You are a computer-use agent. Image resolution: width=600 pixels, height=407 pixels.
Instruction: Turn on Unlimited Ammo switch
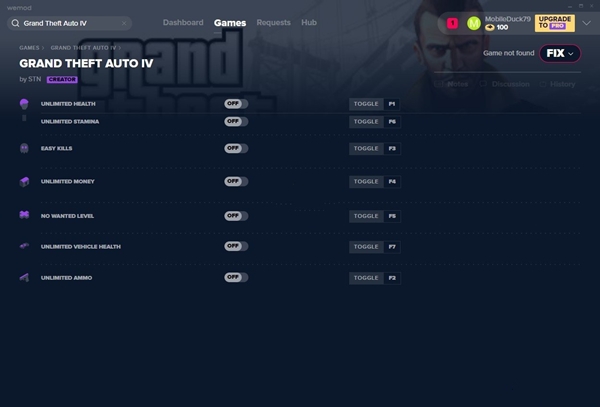click(x=236, y=277)
